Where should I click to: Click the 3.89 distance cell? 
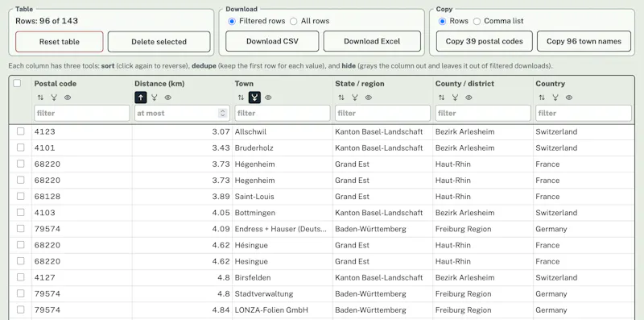coord(182,197)
